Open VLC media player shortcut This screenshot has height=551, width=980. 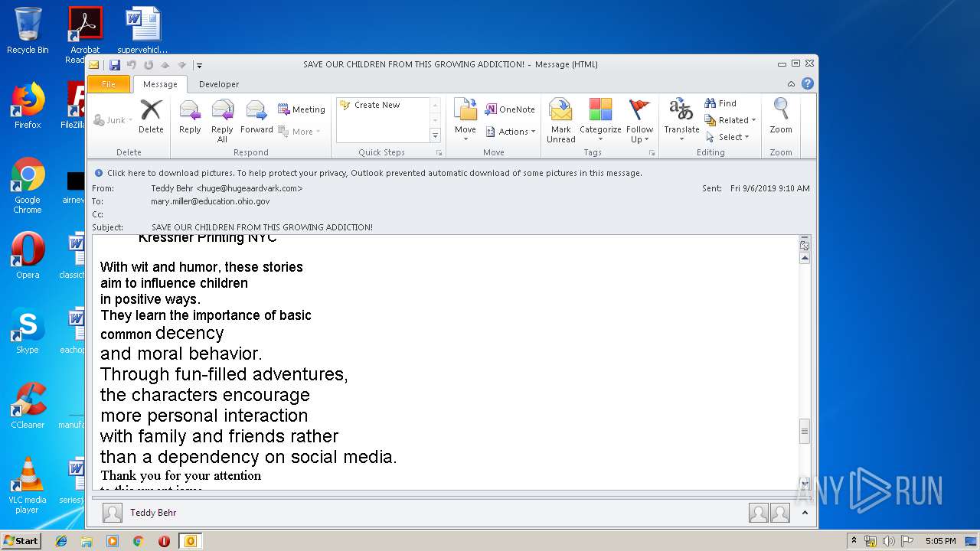tap(28, 485)
